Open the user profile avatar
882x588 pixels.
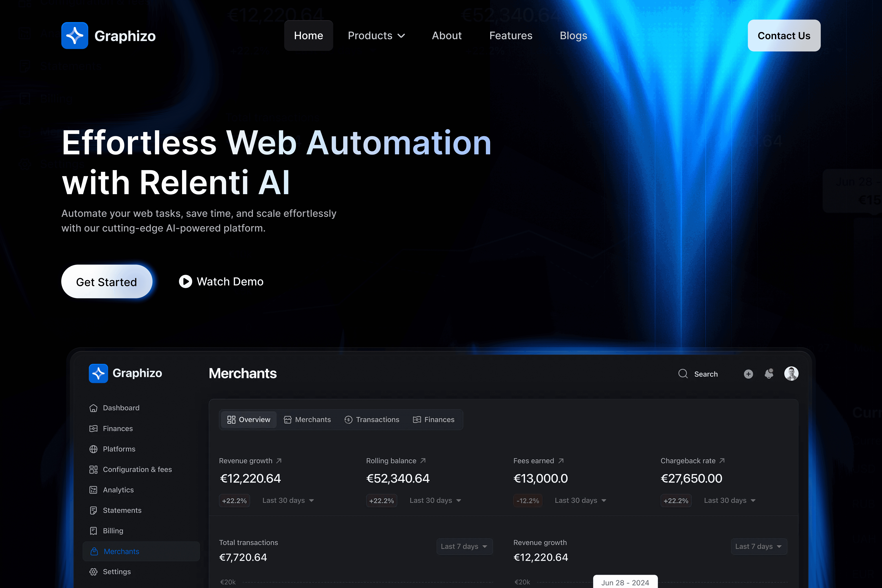coord(791,373)
